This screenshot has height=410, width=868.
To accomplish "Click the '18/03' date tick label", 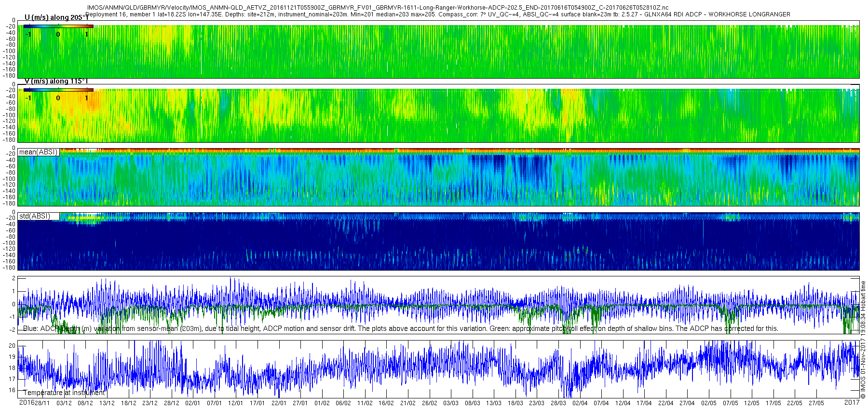I will (x=515, y=403).
